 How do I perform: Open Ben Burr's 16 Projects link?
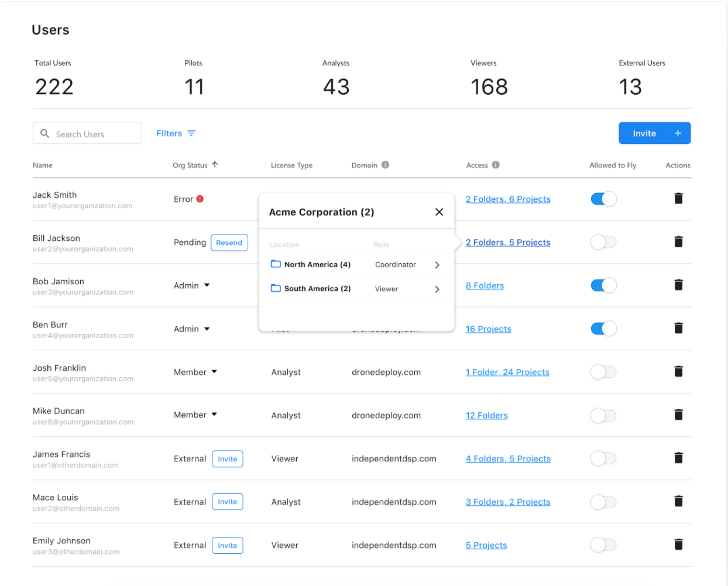tap(488, 329)
